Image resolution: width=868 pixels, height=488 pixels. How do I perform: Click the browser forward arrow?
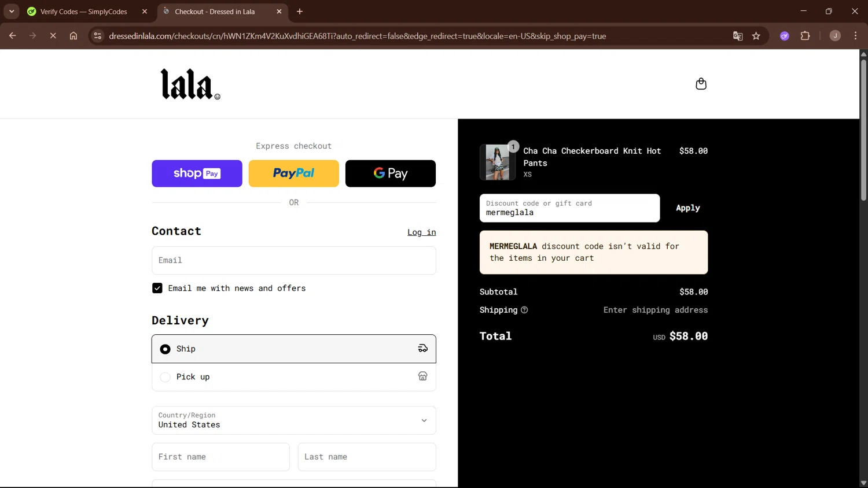click(32, 36)
